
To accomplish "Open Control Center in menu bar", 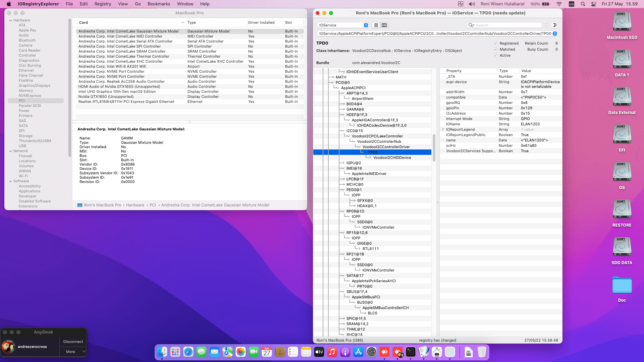I will (x=594, y=4).
